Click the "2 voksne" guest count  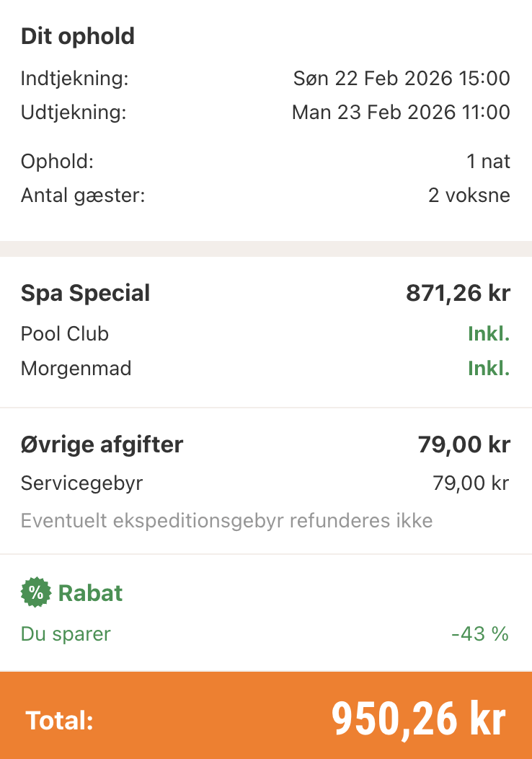point(469,195)
